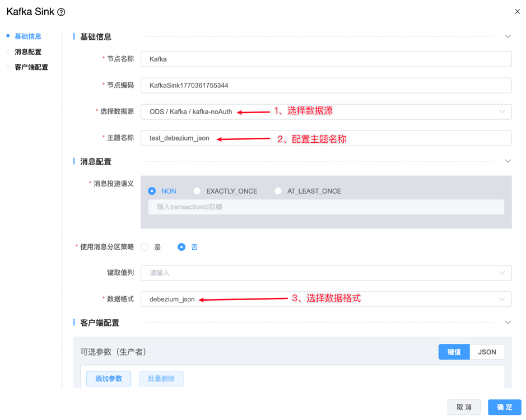Select the EXACTLY_ONCE radio option
This screenshot has width=526, height=420.
click(197, 191)
